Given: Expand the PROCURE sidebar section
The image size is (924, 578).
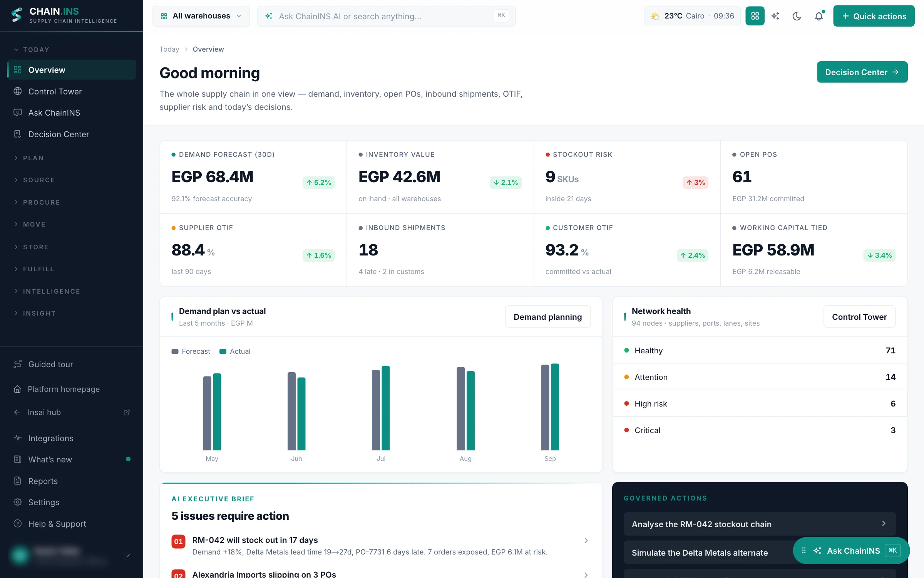Looking at the screenshot, I should [37, 202].
